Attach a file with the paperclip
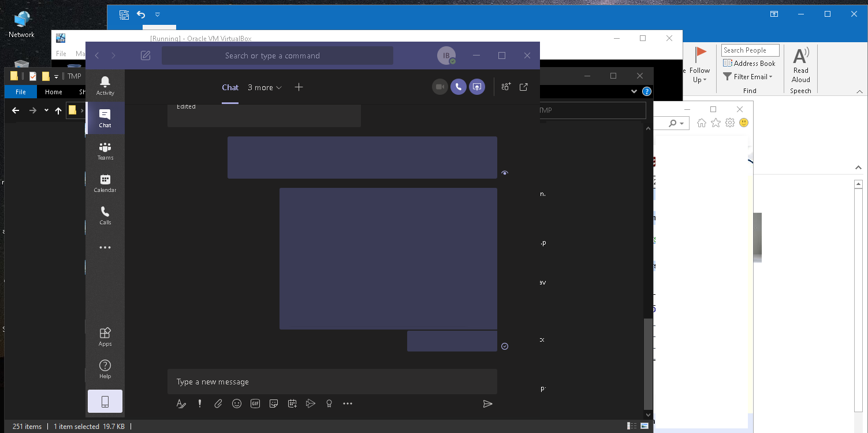This screenshot has height=433, width=868. pos(218,404)
